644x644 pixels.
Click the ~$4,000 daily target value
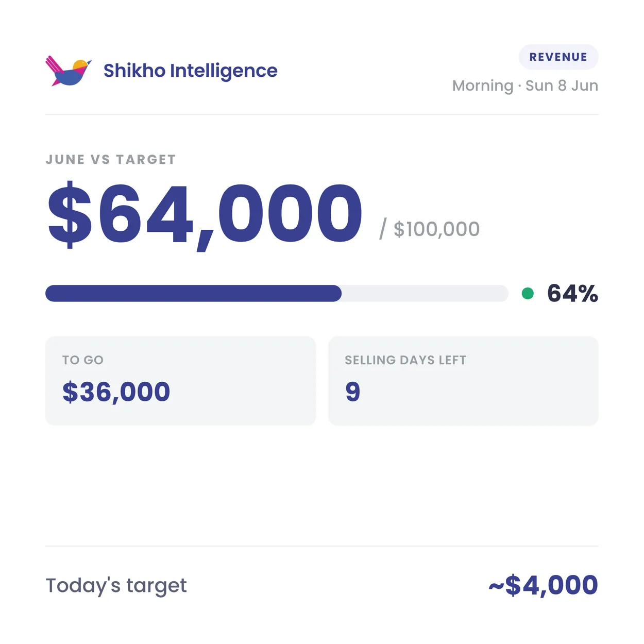pyautogui.click(x=543, y=585)
